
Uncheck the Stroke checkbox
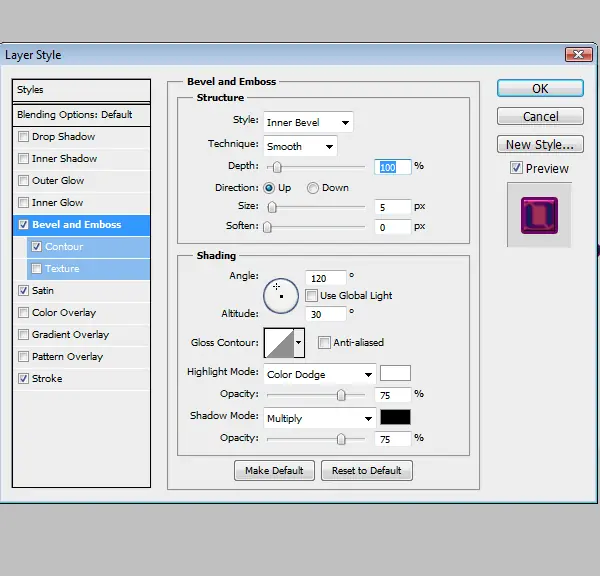pos(23,379)
